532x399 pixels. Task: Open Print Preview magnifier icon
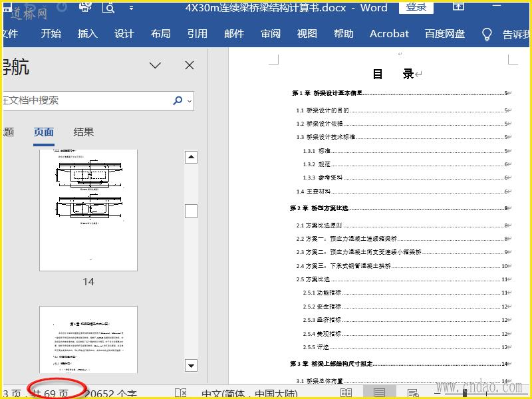(108, 7)
